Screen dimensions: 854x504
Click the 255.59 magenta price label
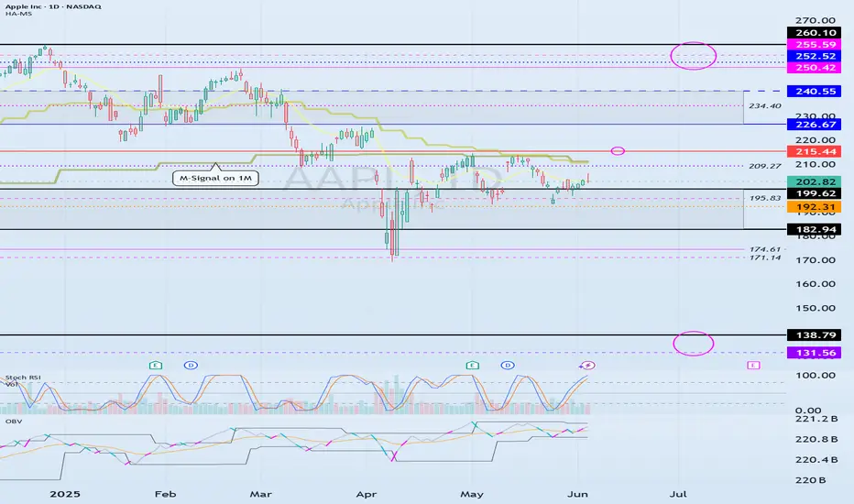click(x=814, y=45)
